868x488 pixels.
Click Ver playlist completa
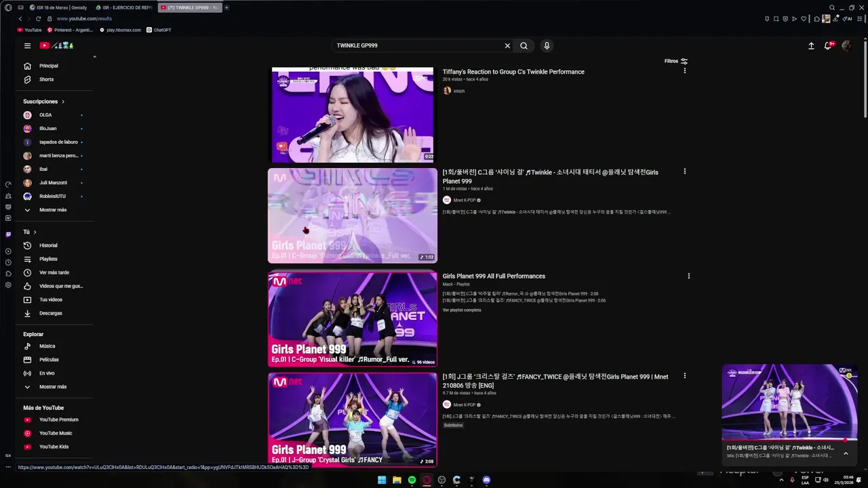(x=462, y=310)
